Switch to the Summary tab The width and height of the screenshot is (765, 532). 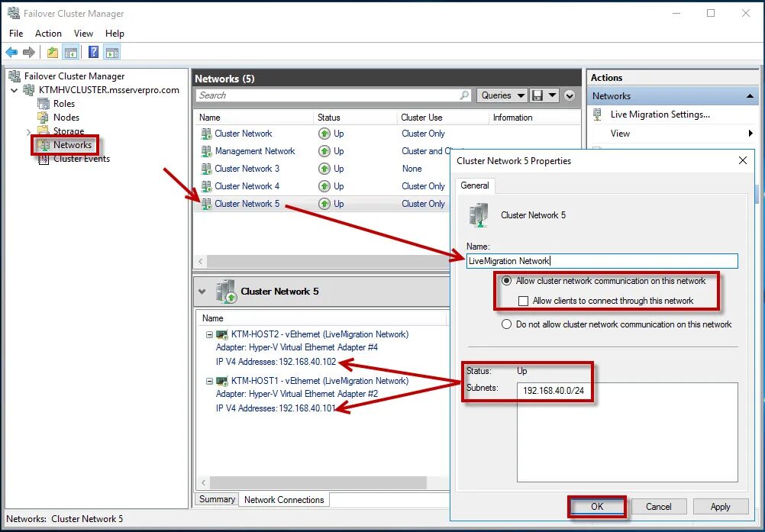coord(217,499)
